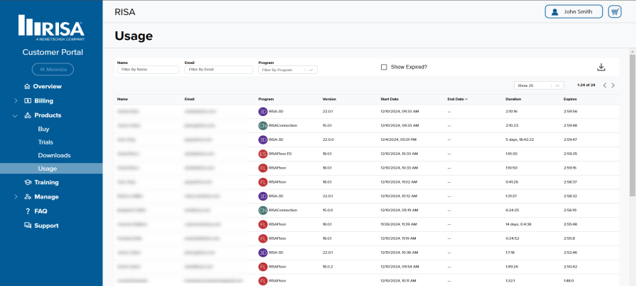Open Buy under Products
644x286 pixels.
click(43, 129)
